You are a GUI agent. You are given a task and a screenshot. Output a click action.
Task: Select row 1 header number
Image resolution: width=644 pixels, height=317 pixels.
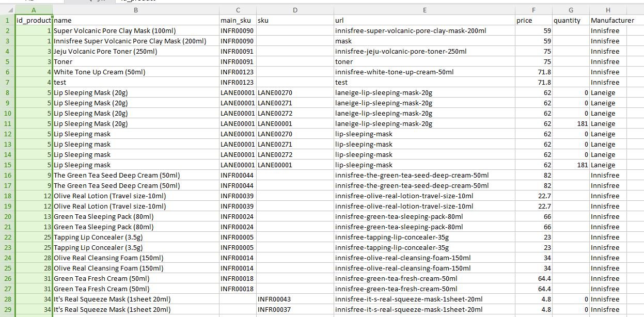click(x=8, y=20)
